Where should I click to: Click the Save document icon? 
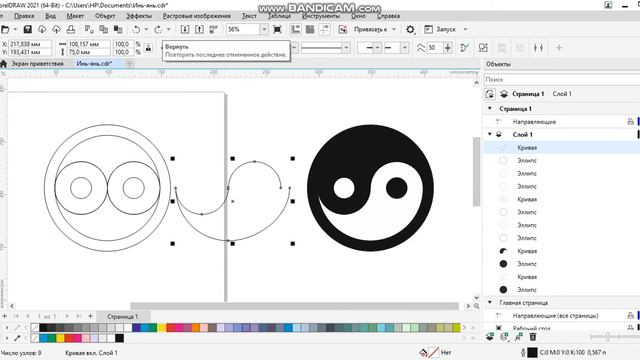[27, 29]
